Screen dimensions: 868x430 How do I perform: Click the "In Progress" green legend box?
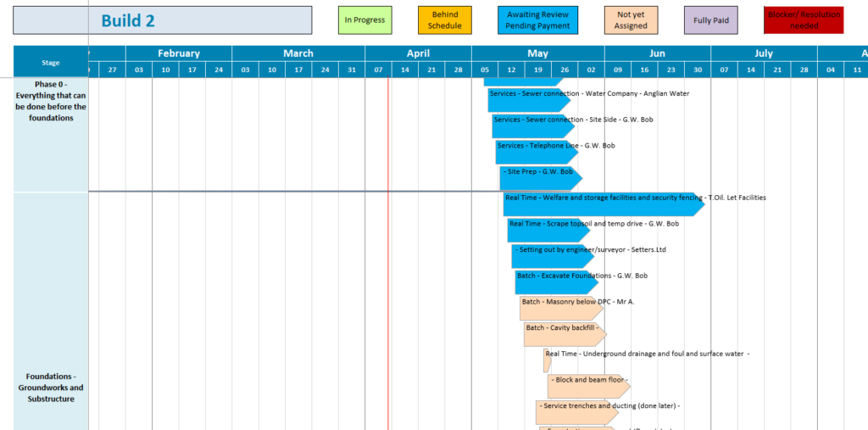pyautogui.click(x=364, y=20)
